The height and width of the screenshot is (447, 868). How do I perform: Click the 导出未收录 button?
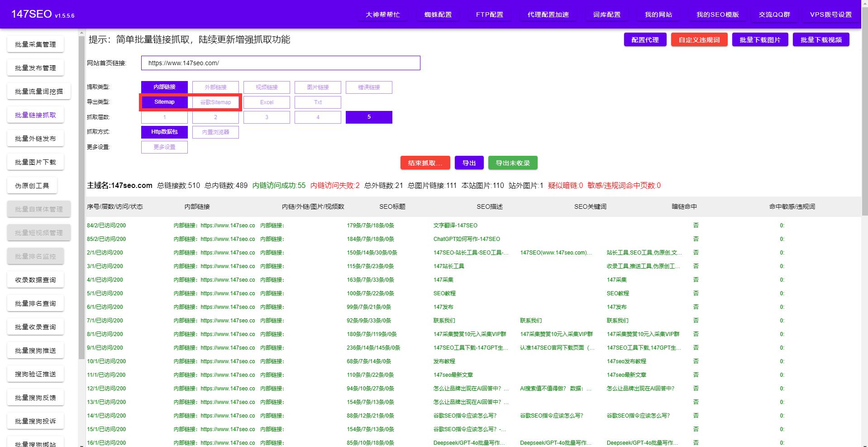[x=513, y=163]
